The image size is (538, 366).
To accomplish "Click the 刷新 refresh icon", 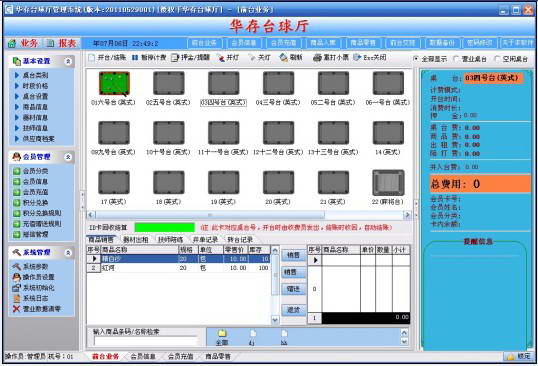I will 283,58.
